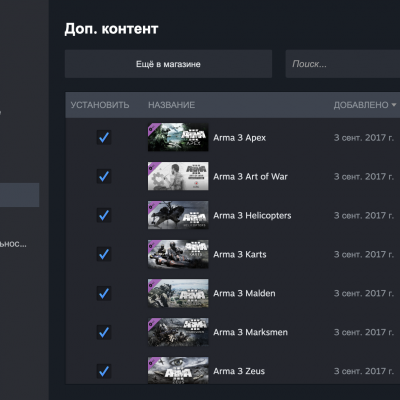400x400 pixels.
Task: Select the highlighted sidebar tab
Action: [19, 195]
